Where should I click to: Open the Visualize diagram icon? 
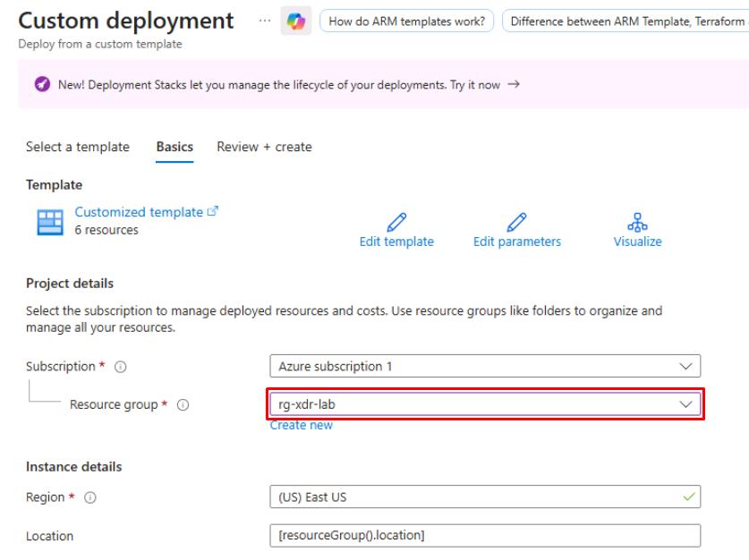[637, 222]
